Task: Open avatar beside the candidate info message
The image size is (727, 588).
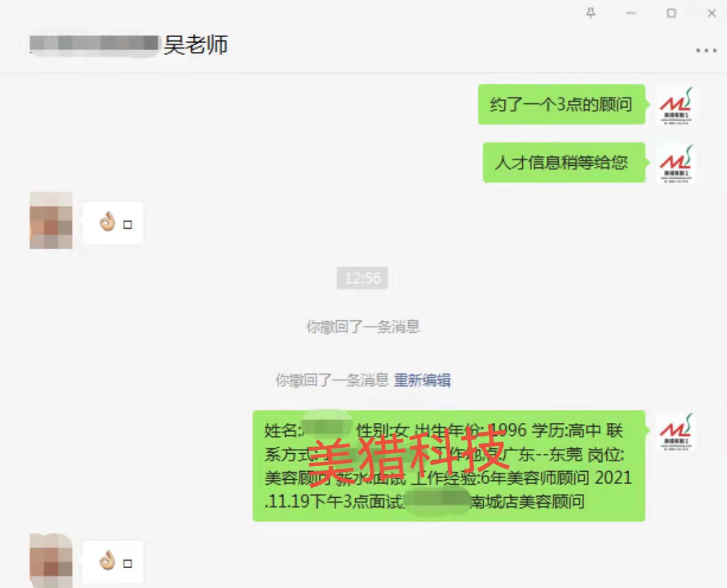Action: click(676, 432)
